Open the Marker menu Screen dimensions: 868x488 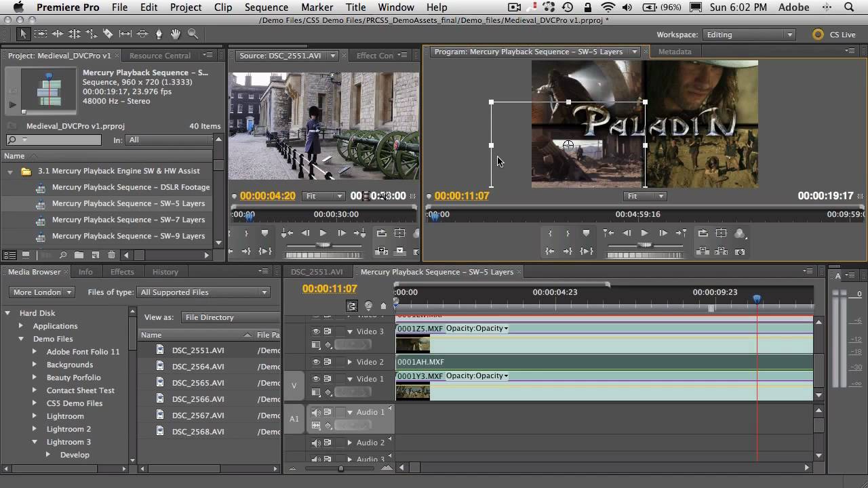(x=317, y=7)
